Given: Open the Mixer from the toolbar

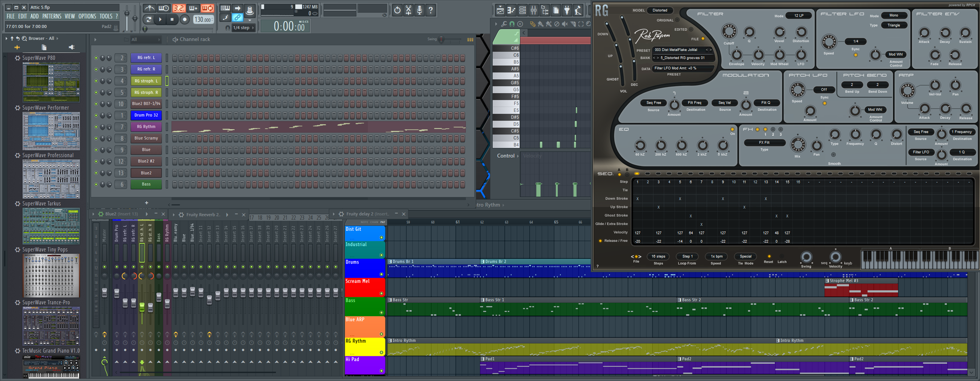Looking at the screenshot, I should pyautogui.click(x=533, y=10).
